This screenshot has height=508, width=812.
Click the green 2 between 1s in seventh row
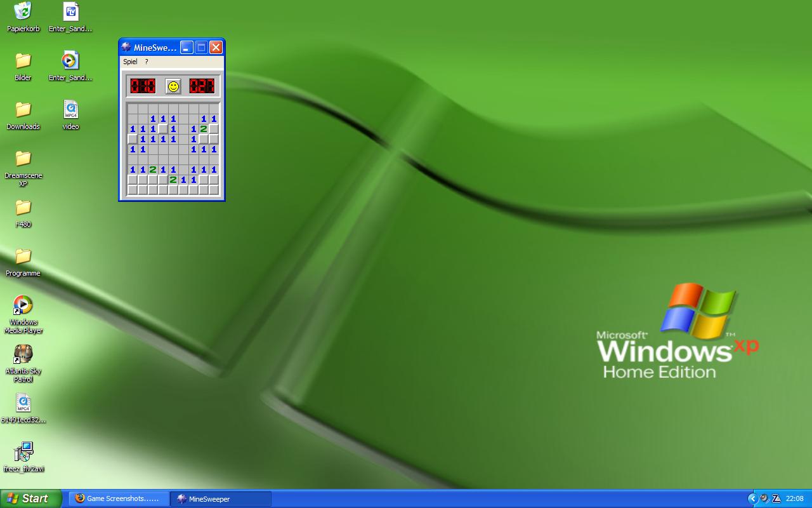(x=153, y=170)
